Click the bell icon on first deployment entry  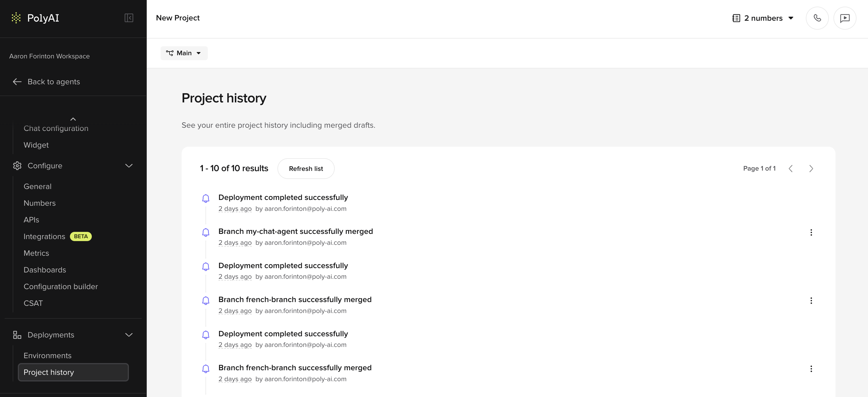pyautogui.click(x=206, y=198)
